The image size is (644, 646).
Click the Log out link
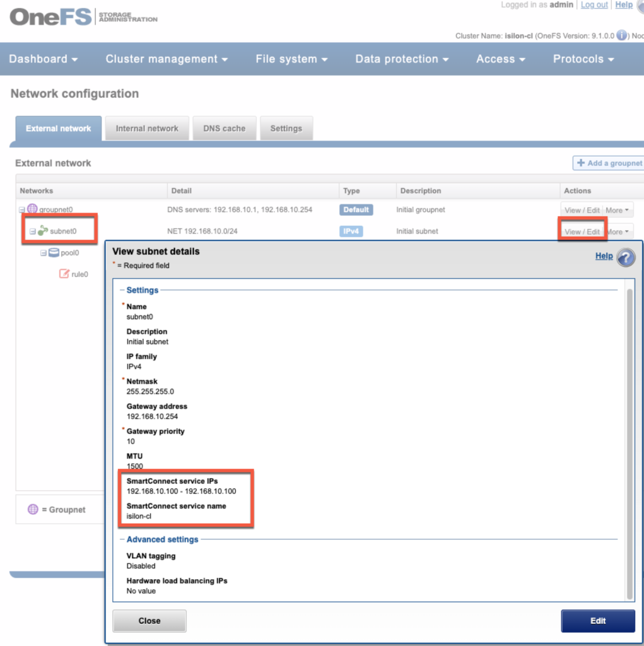pyautogui.click(x=594, y=5)
